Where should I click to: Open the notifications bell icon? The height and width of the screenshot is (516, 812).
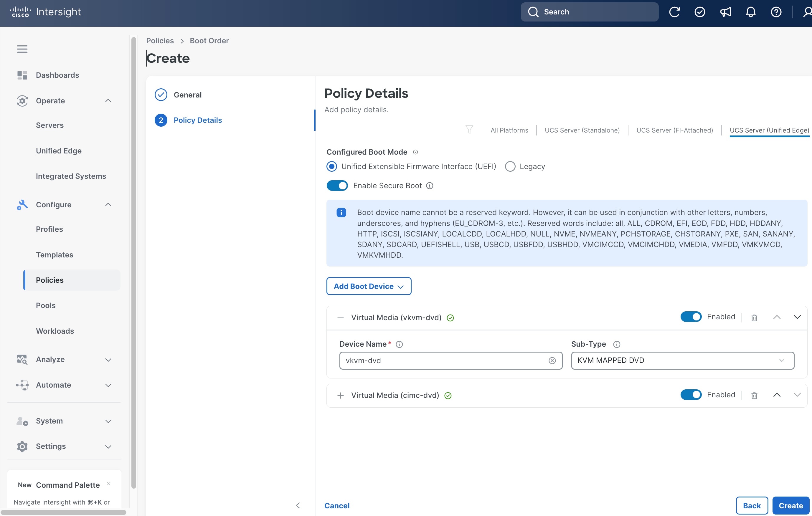tap(751, 12)
